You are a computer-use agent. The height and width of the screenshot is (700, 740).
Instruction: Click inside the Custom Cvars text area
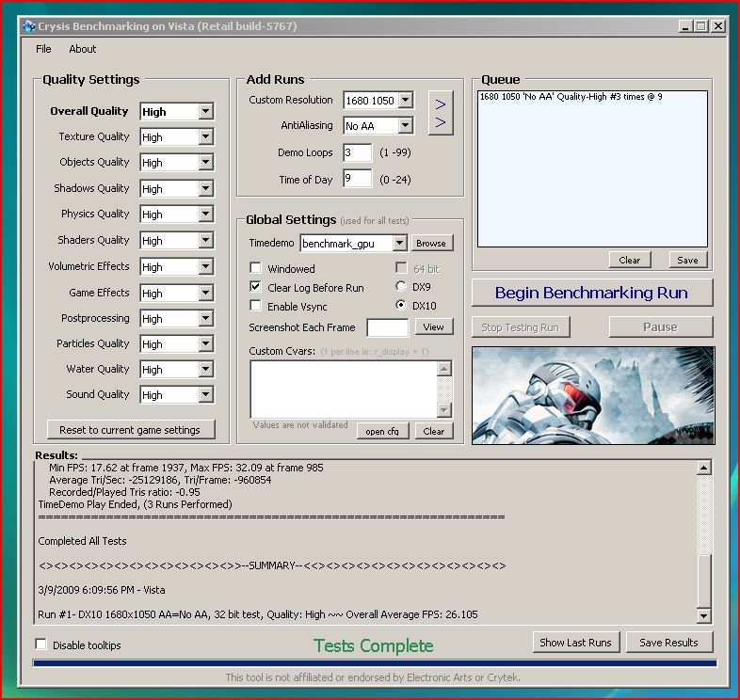point(344,390)
